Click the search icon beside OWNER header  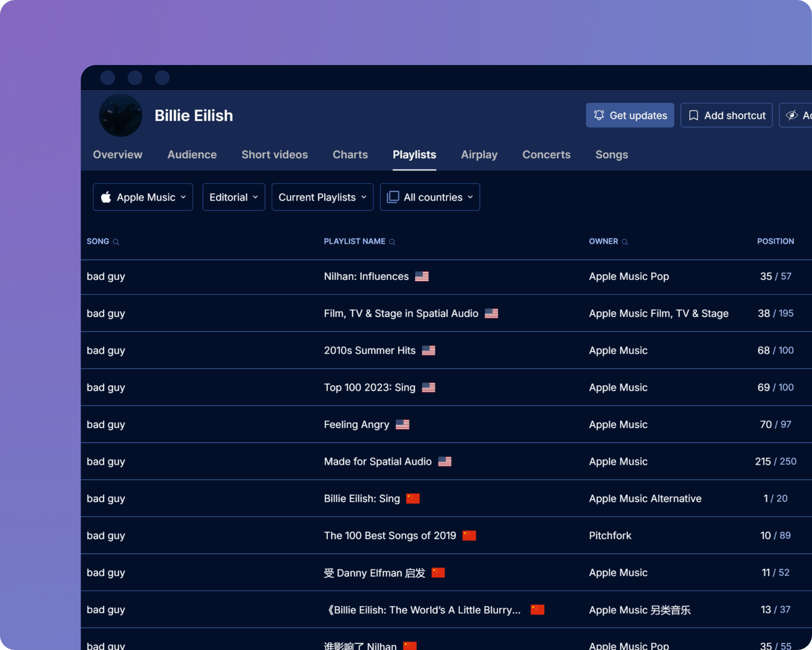[625, 241]
